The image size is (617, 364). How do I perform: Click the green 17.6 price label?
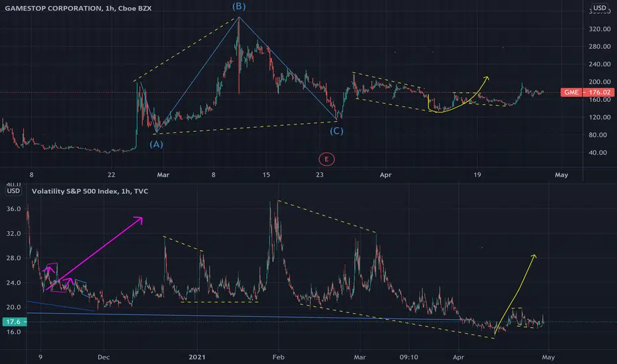point(14,322)
